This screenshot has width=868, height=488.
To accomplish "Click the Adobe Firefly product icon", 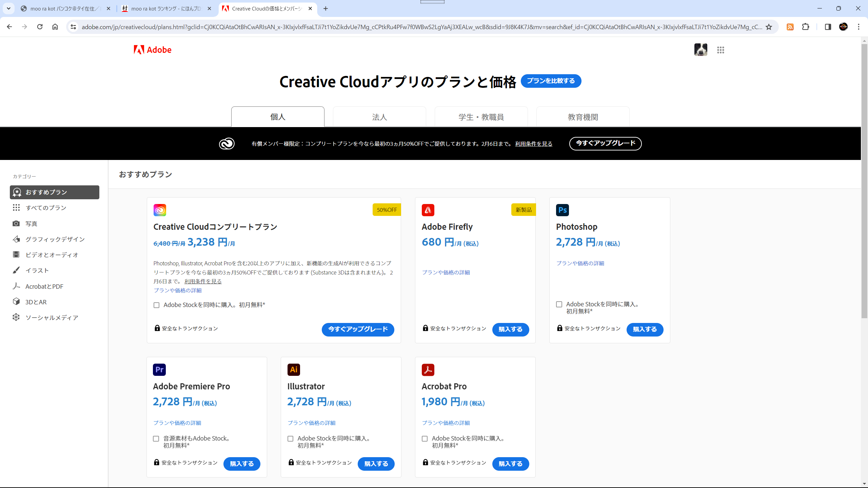I will pos(428,210).
